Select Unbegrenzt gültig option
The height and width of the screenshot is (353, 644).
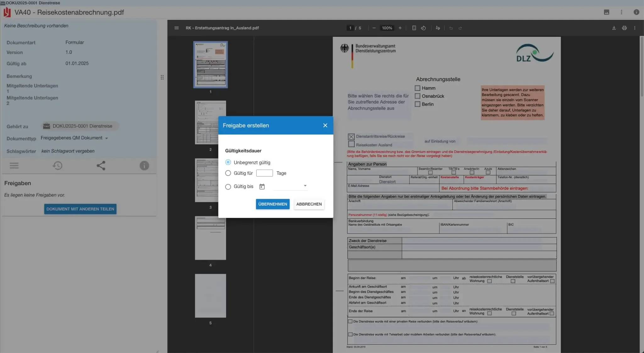coord(228,162)
